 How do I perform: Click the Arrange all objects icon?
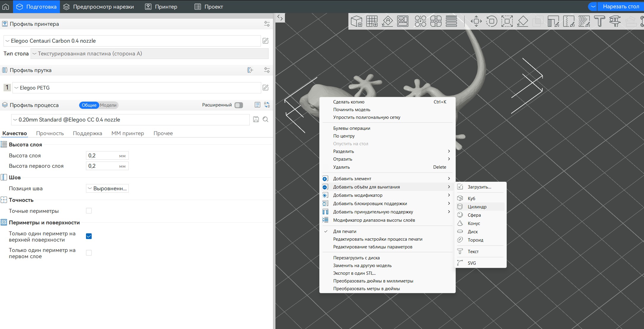coord(403,21)
